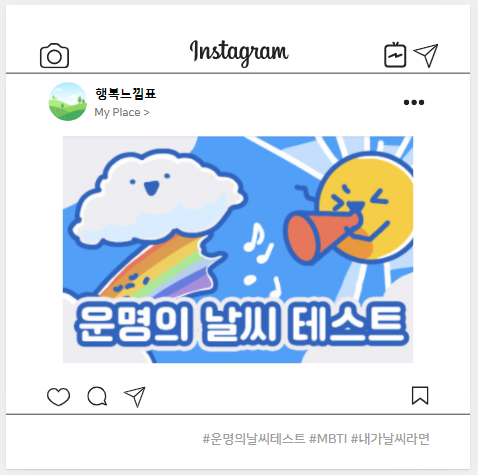Screen dimensions: 478x475
Task: Open the 행복느낌표 username
Action: point(126,93)
